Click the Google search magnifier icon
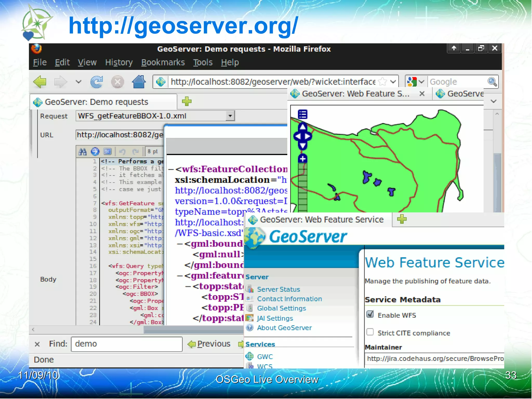The width and height of the screenshot is (532, 399). point(492,82)
